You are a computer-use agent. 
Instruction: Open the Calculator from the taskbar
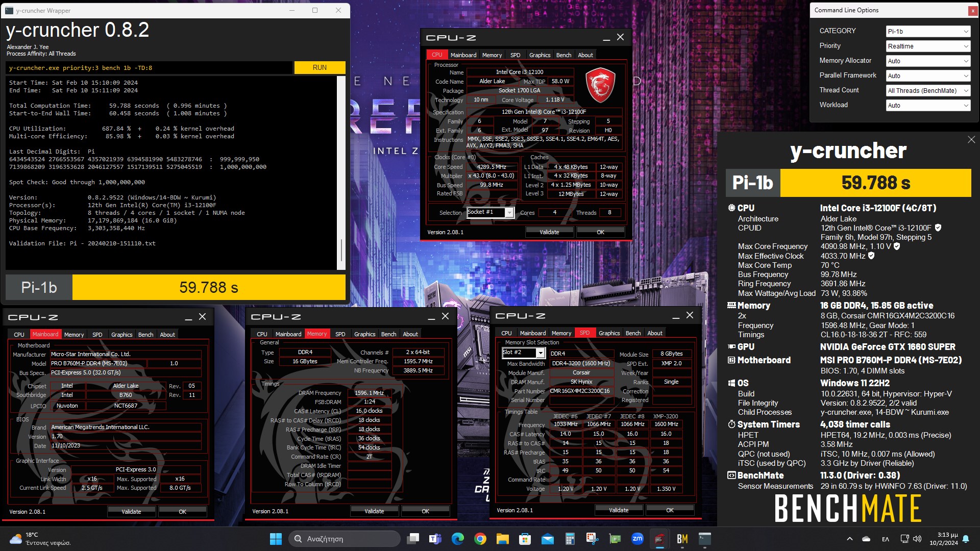tap(570, 539)
